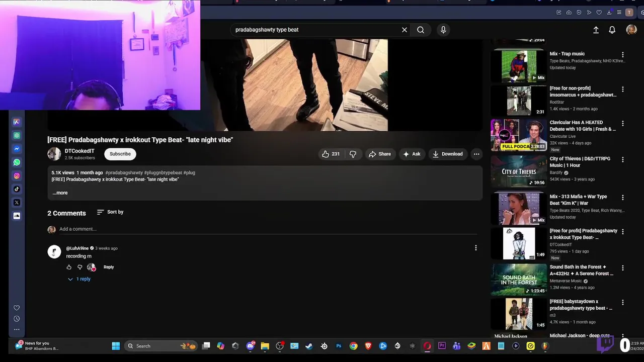This screenshot has height=362, width=644.
Task: Click creator heart icon on comment
Action: [x=92, y=267]
